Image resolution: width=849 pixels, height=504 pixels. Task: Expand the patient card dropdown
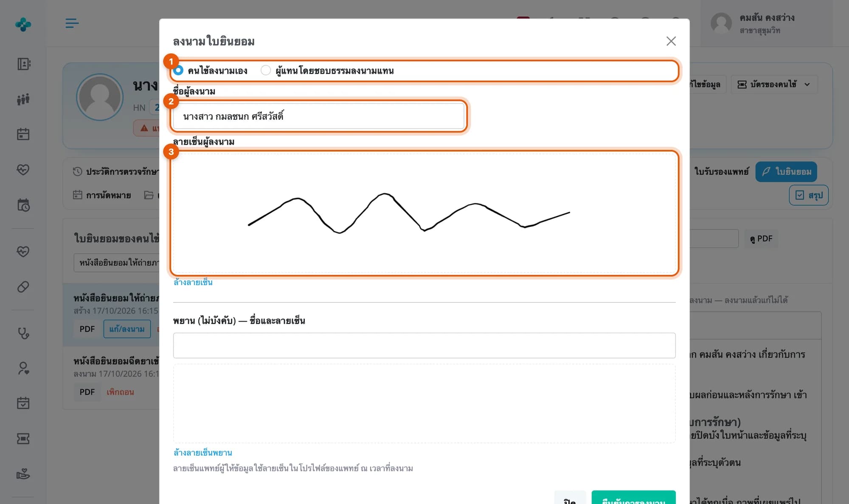click(774, 84)
